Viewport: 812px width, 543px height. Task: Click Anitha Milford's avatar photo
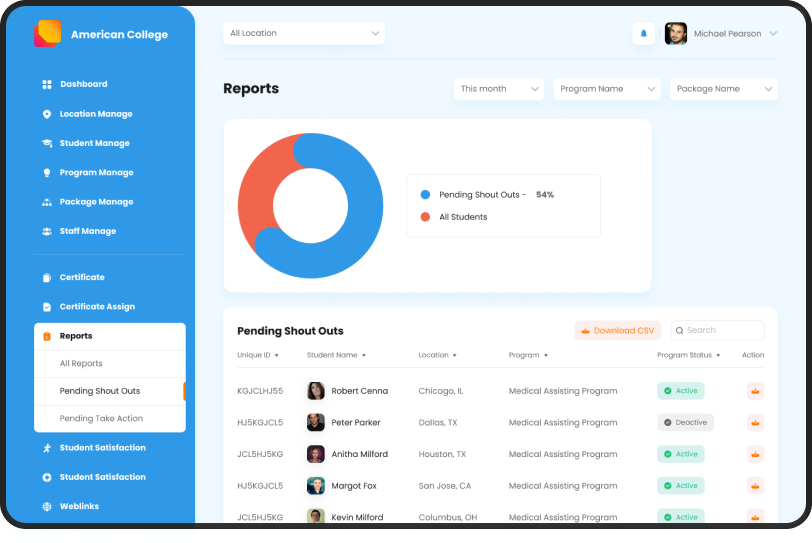(x=316, y=454)
